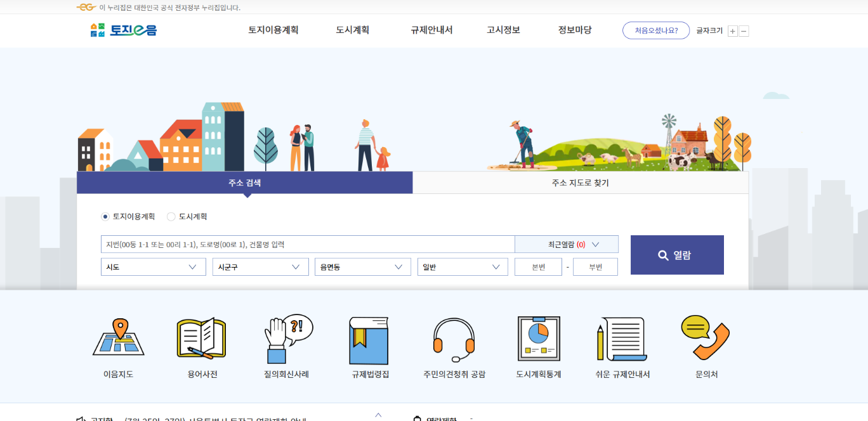868x421 pixels.
Task: Click the address search input field
Action: click(308, 244)
